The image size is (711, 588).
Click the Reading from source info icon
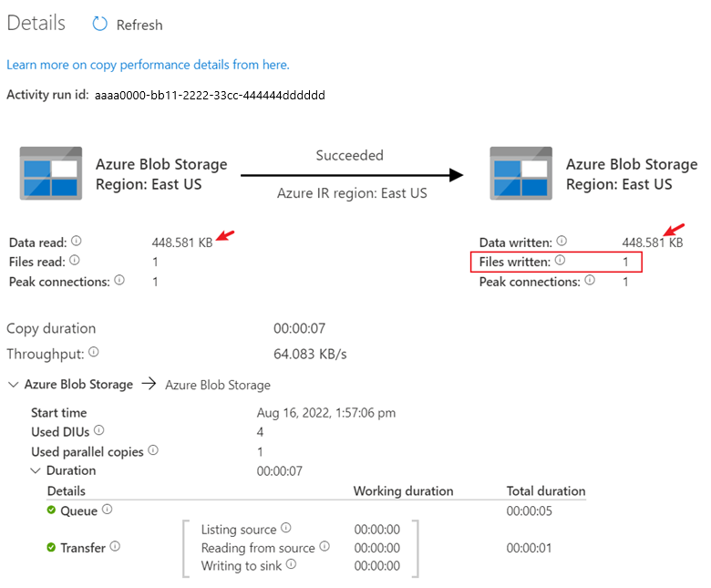[x=325, y=546]
